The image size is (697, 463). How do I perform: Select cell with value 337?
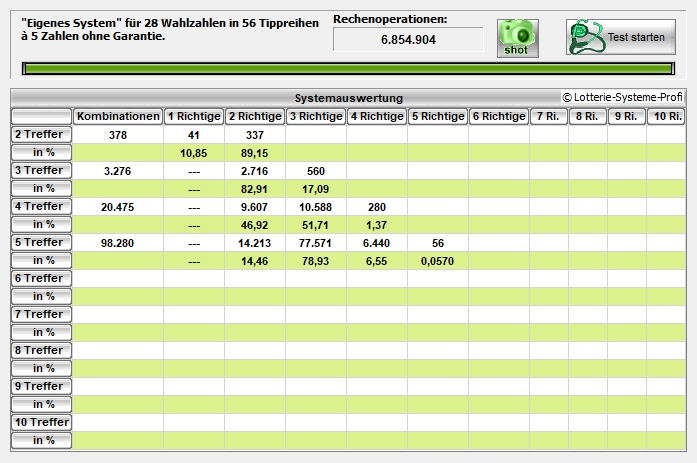click(255, 135)
